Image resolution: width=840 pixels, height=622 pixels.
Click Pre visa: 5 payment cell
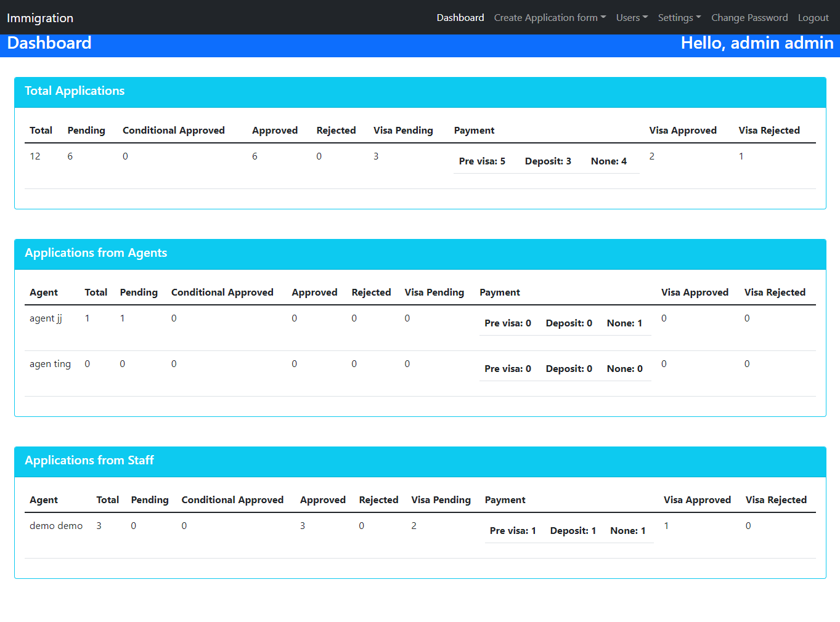[x=482, y=161]
